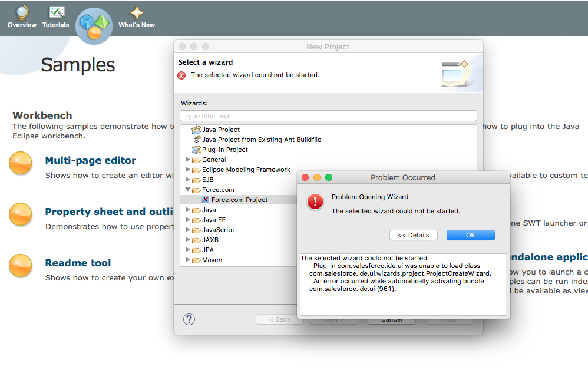
Task: Click the Eclipse Modeling Framework label
Action: [x=246, y=170]
